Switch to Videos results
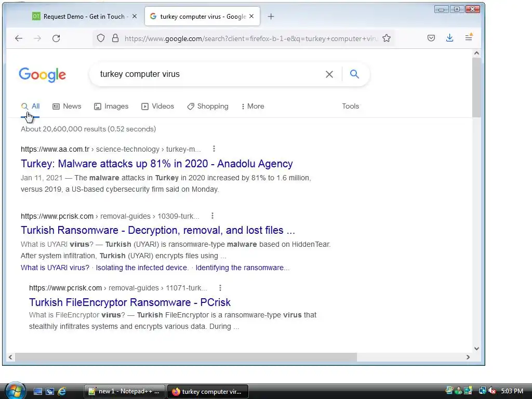Image resolution: width=532 pixels, height=399 pixels. [x=158, y=106]
